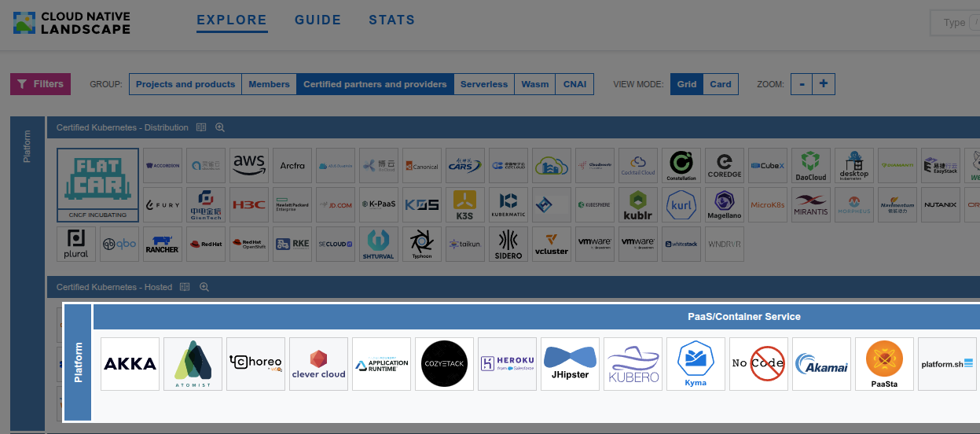Open the Kyma logo card
The image size is (980, 434).
[696, 364]
